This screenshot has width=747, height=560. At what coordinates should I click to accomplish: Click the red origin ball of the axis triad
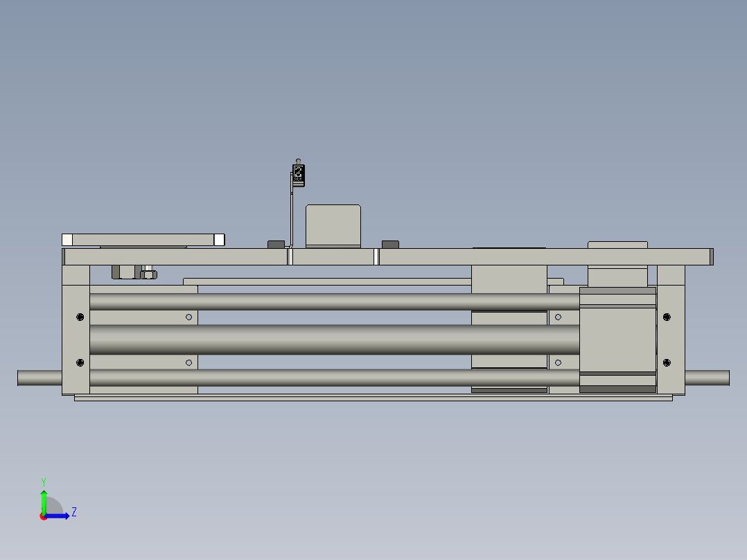[44, 516]
